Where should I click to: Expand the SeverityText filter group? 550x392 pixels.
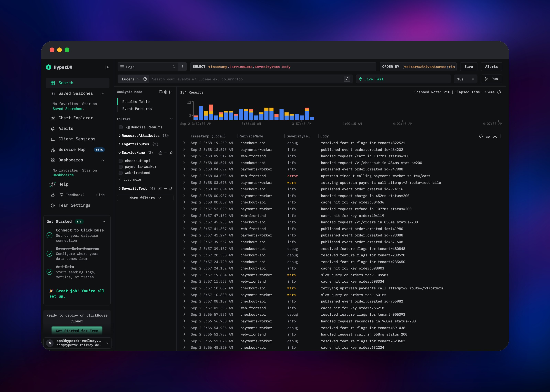[x=119, y=188]
